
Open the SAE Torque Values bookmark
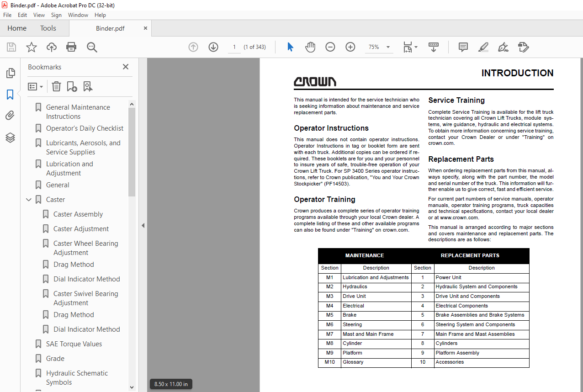[x=74, y=344]
